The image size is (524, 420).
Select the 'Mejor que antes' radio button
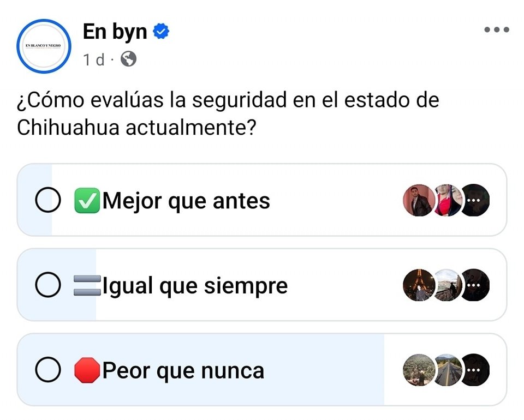click(x=47, y=201)
